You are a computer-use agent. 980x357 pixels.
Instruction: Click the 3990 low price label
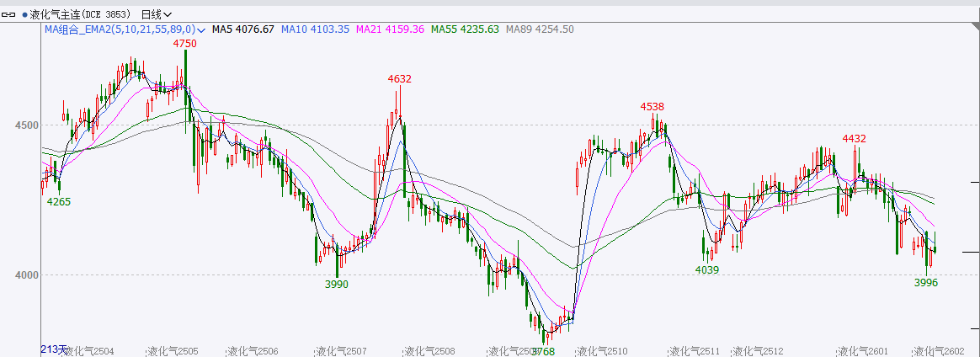click(336, 285)
